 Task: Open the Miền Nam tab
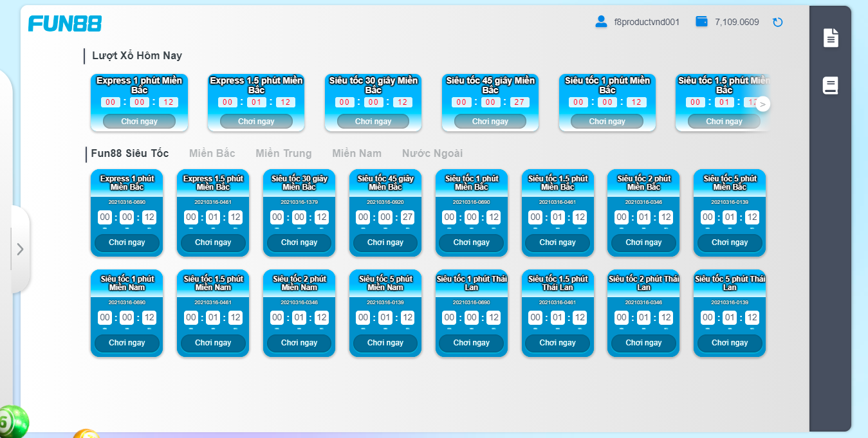coord(357,154)
